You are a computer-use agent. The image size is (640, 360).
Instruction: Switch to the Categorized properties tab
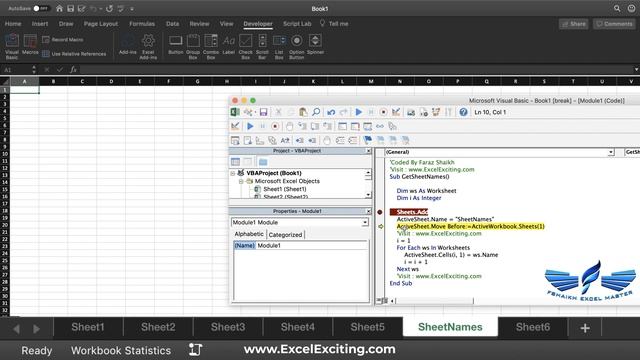tap(285, 235)
